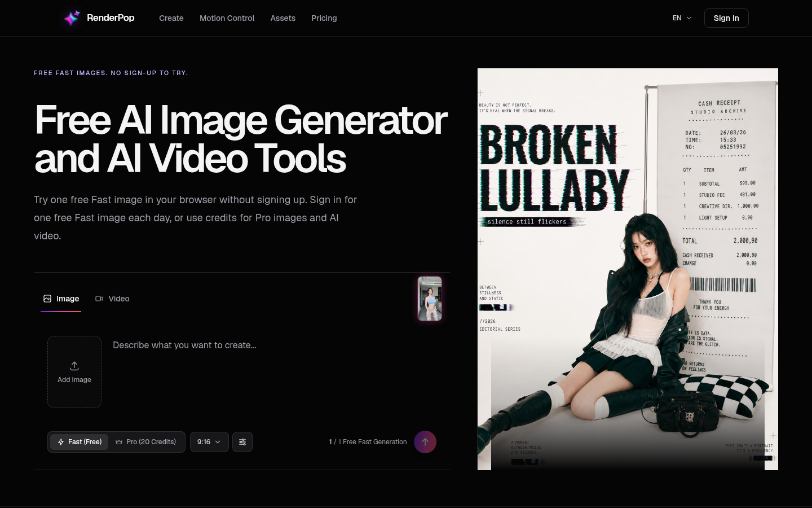
Task: Open the EN language dropdown
Action: (682, 18)
